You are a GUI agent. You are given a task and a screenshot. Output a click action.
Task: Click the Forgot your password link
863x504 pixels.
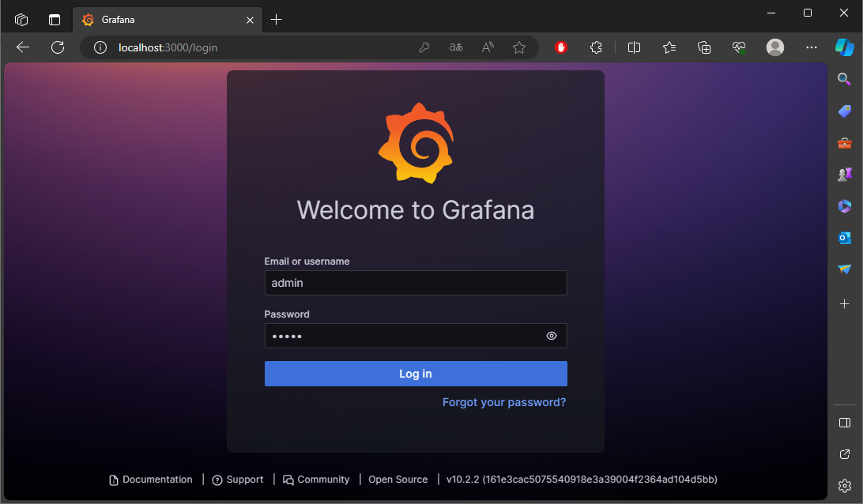[503, 402]
